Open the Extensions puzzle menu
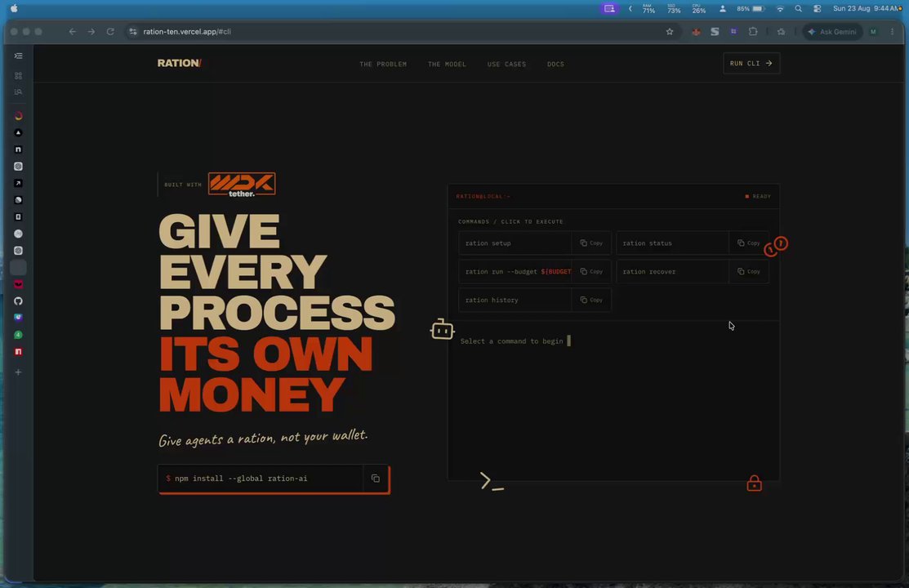 [x=753, y=32]
